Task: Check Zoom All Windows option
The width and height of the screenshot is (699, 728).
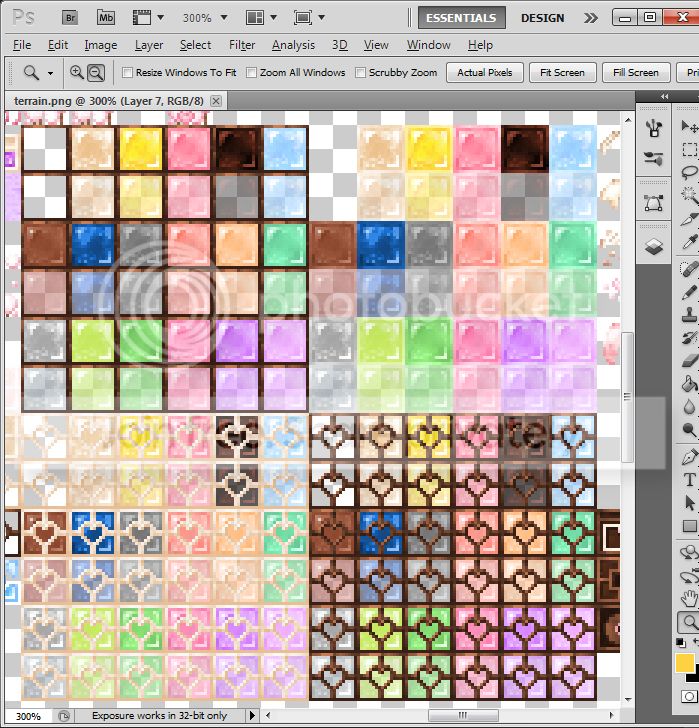Action: (x=251, y=73)
